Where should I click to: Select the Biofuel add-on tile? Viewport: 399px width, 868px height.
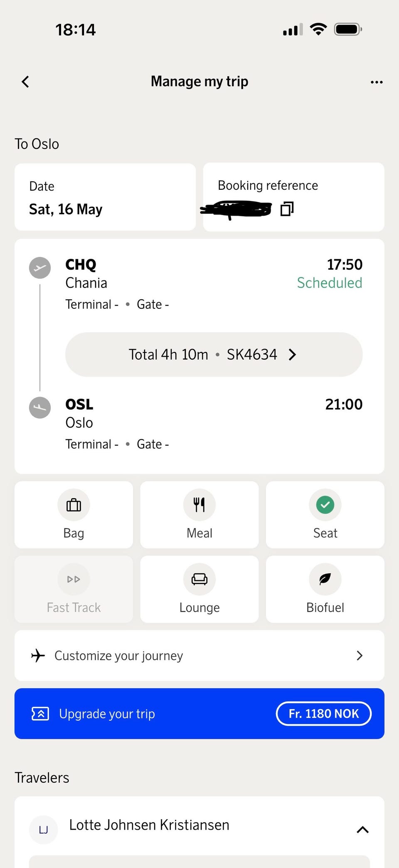[325, 589]
